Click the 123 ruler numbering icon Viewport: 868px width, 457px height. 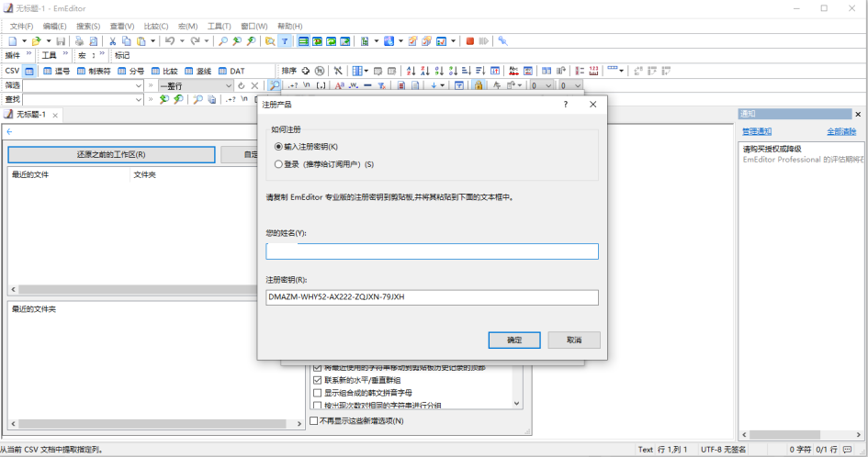tap(594, 71)
